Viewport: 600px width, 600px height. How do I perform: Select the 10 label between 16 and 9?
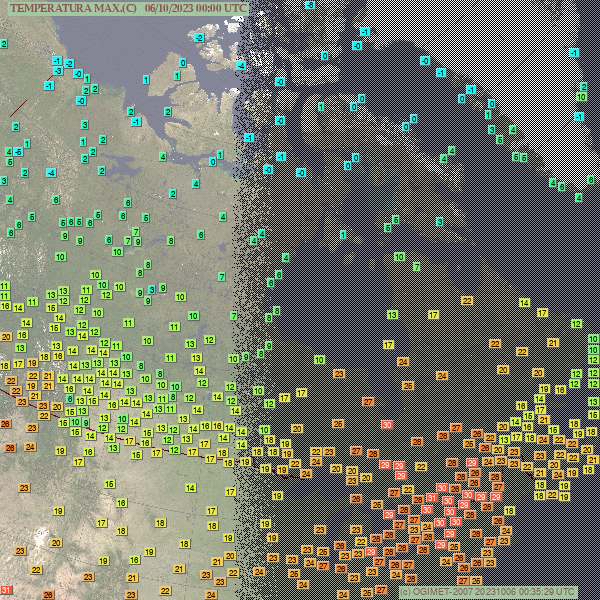click(75, 422)
